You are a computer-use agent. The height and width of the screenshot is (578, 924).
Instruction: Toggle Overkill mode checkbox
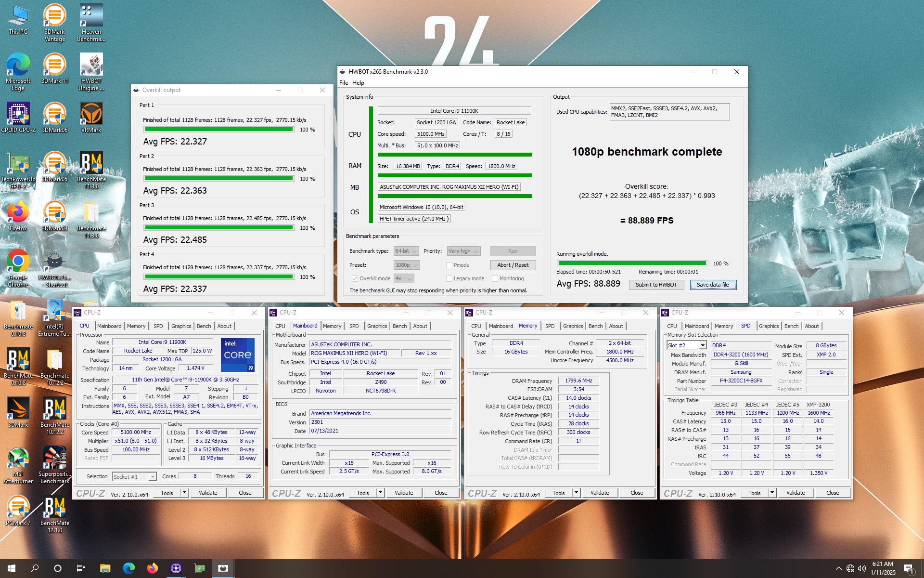355,278
